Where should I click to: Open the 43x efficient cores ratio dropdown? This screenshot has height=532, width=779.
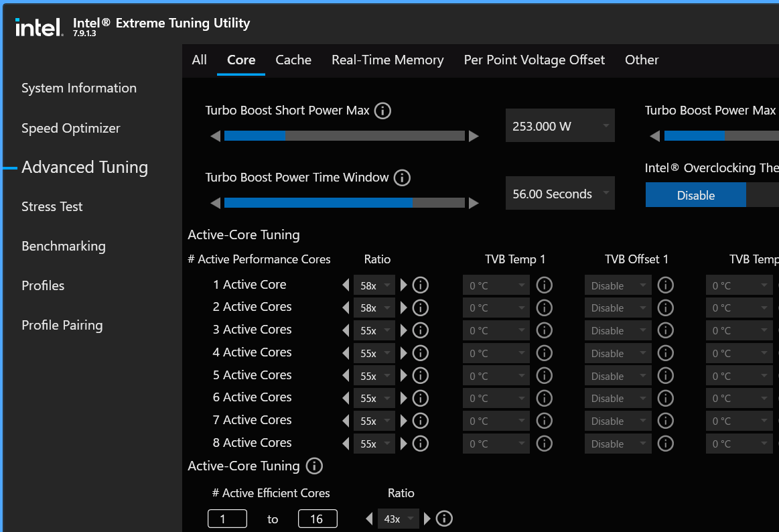pyautogui.click(x=398, y=519)
